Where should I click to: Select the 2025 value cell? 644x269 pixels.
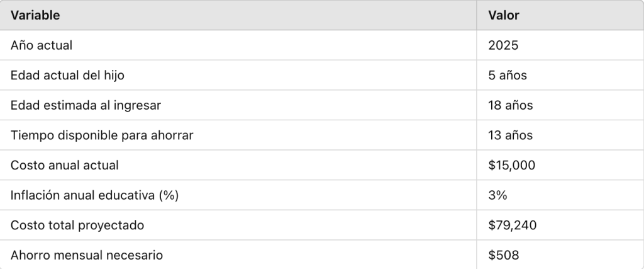(503, 45)
